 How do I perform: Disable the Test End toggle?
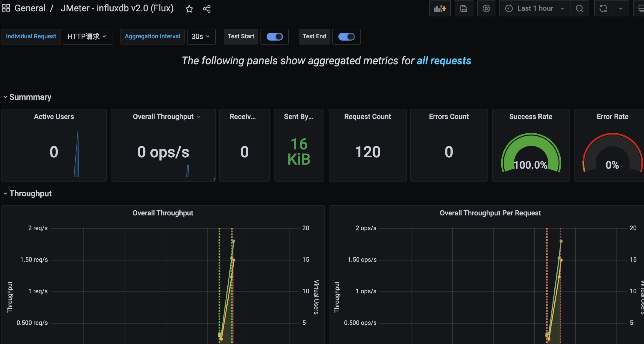click(x=346, y=36)
